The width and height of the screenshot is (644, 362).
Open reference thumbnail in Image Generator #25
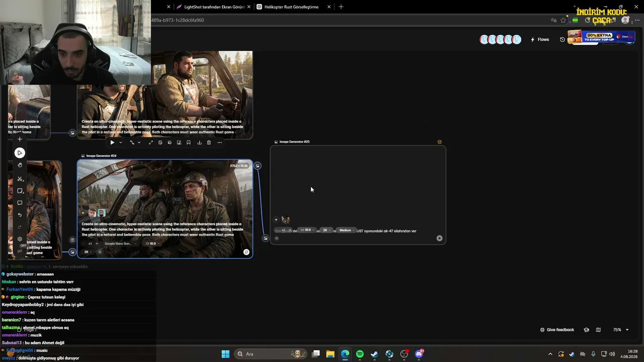point(286,220)
